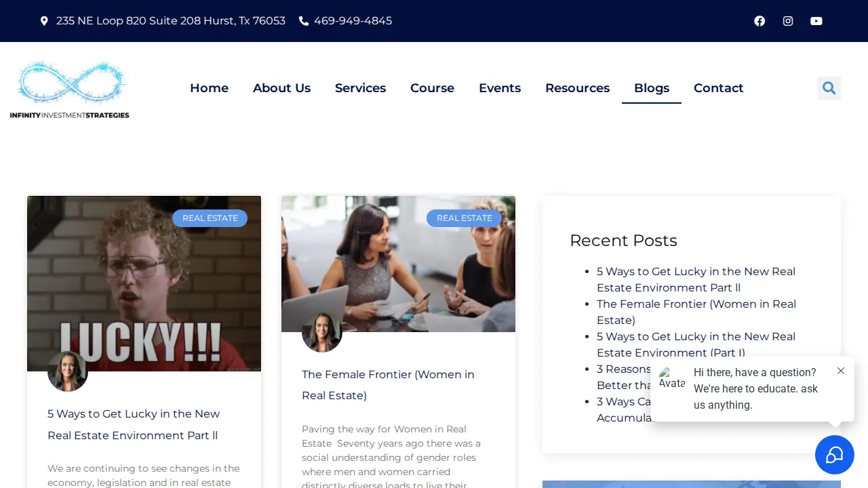Screen dimensions: 868x488
Task: Click the Infinity Investment Strategies logo
Action: (x=70, y=89)
